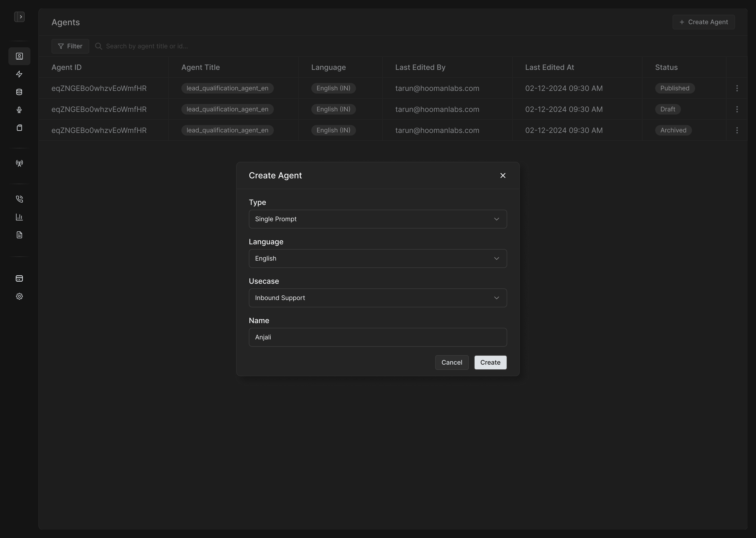Click the Create button in the dialog
The width and height of the screenshot is (756, 538).
(x=490, y=363)
